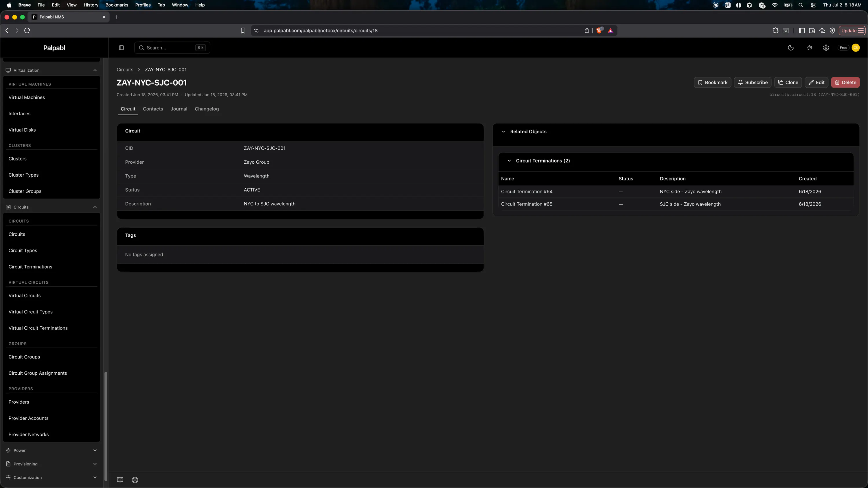868x488 pixels.
Task: Open the Changelog tab
Action: click(207, 109)
